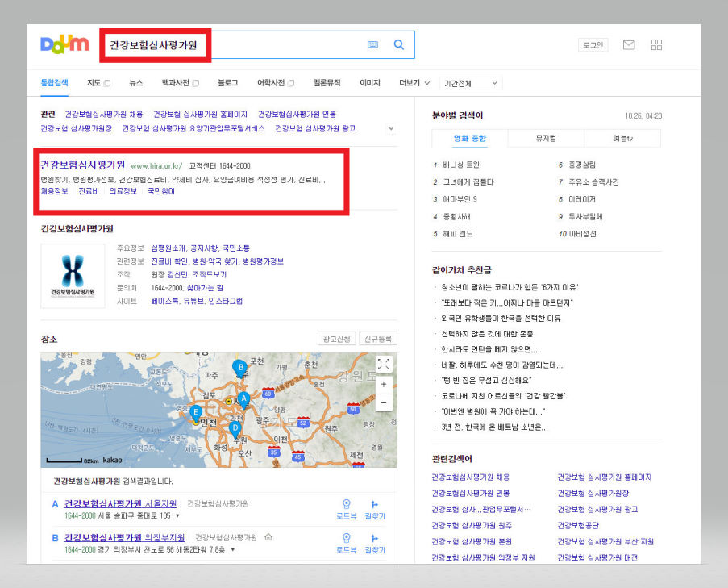
Task: Select map marker D
Action: pos(235,429)
